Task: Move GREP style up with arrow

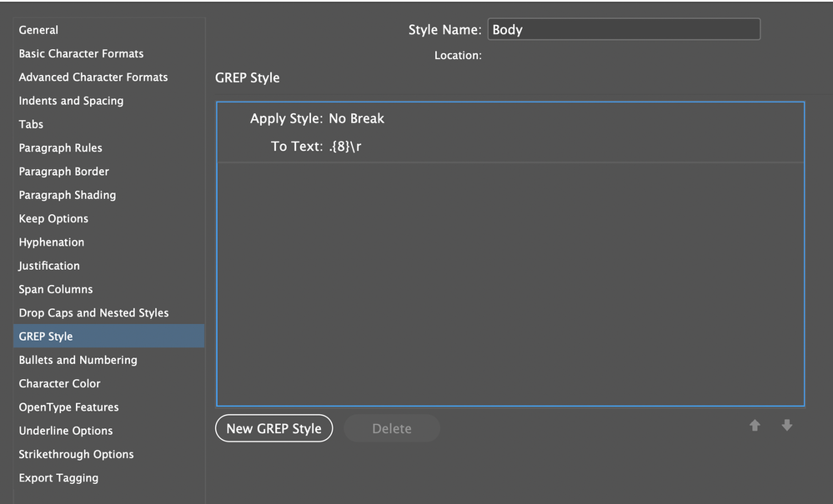Action: pyautogui.click(x=755, y=426)
